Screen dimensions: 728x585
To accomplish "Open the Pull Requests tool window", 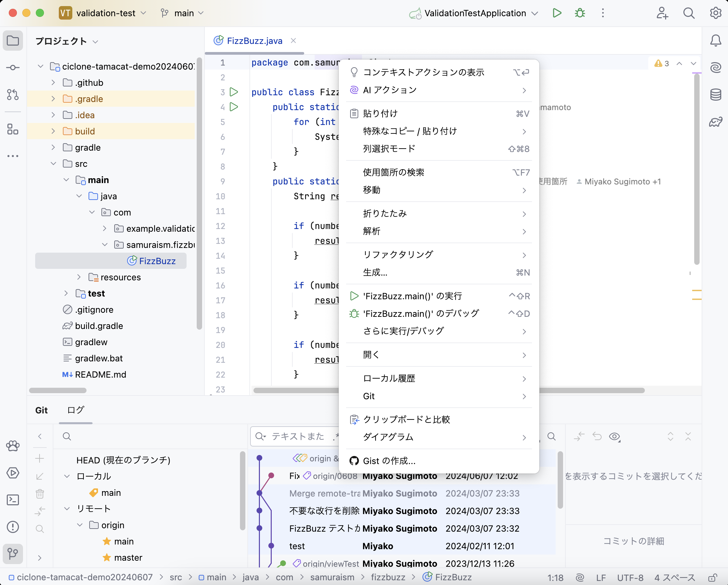I will tap(13, 95).
